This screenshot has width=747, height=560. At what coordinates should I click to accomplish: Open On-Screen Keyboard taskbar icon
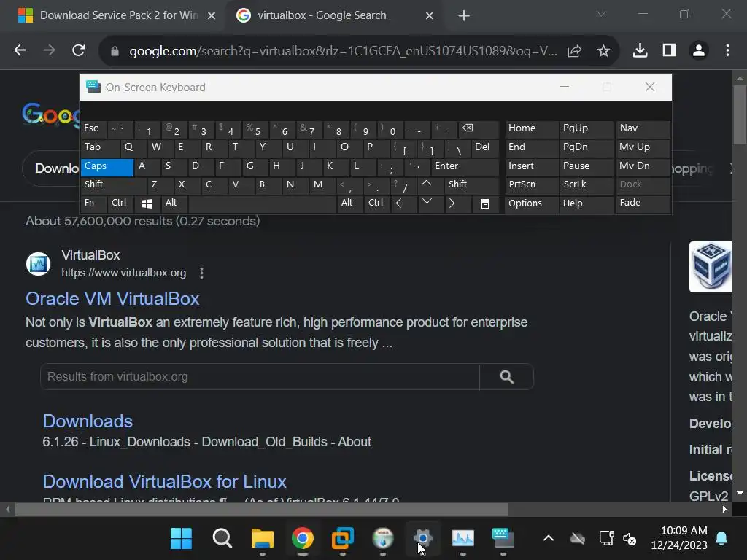point(503,539)
